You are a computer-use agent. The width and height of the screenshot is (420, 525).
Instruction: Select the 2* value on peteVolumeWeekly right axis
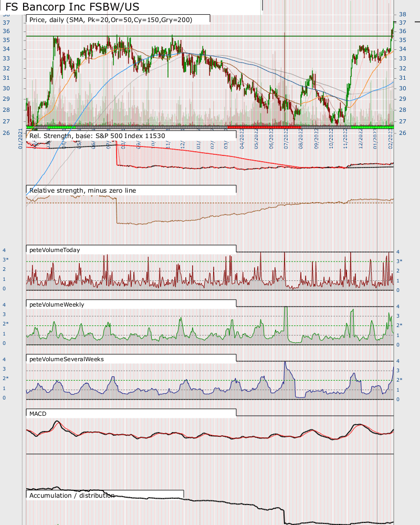(x=399, y=325)
